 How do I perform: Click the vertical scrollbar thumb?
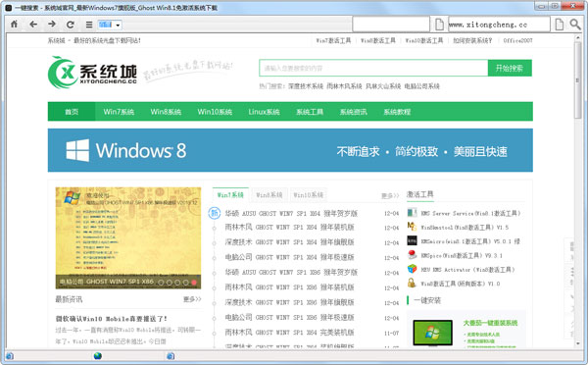click(x=577, y=81)
